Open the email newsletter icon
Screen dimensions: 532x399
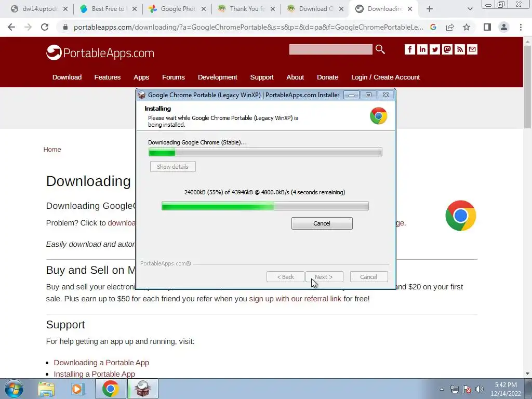472,49
